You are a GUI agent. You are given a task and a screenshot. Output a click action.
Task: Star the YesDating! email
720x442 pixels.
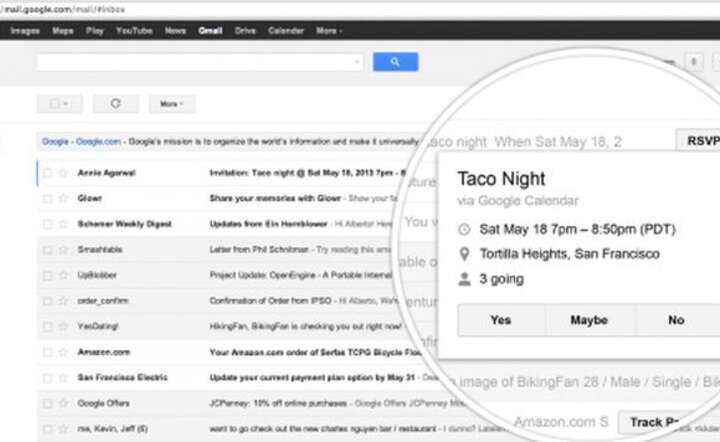pyautogui.click(x=63, y=327)
